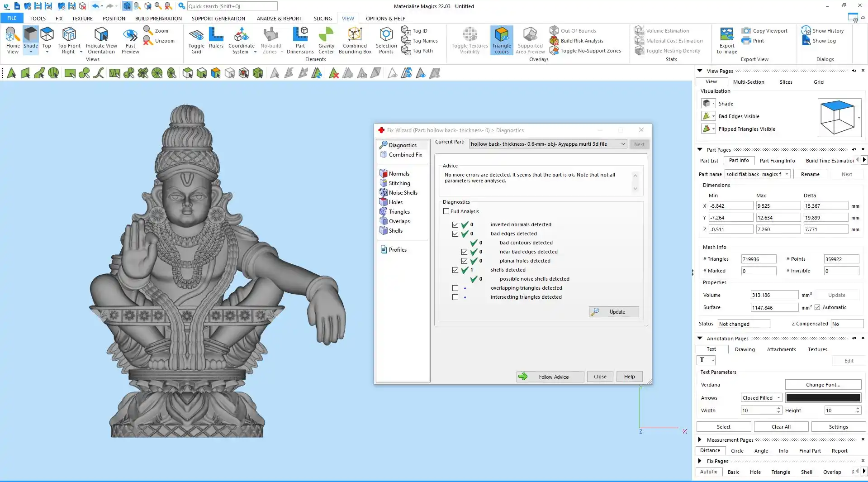
Task: Switch to the Part Fixing Info tab
Action: point(777,161)
